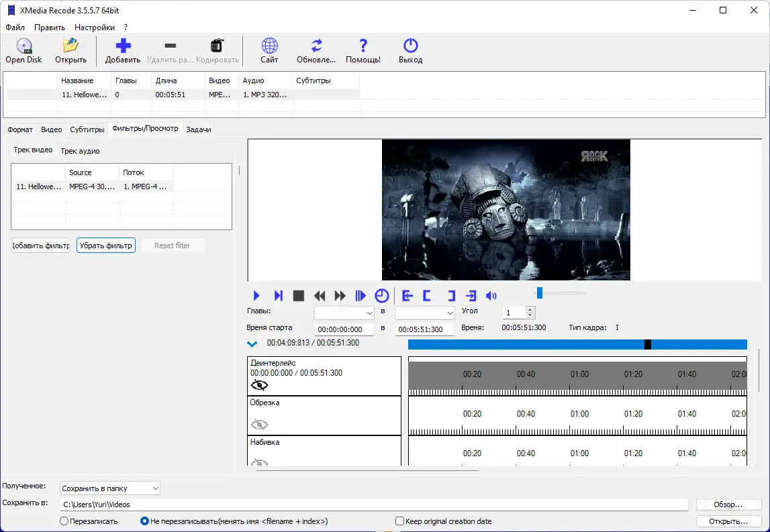Screen dimensions: 770x532
Task: Stop playback with the square stop button
Action: click(299, 296)
